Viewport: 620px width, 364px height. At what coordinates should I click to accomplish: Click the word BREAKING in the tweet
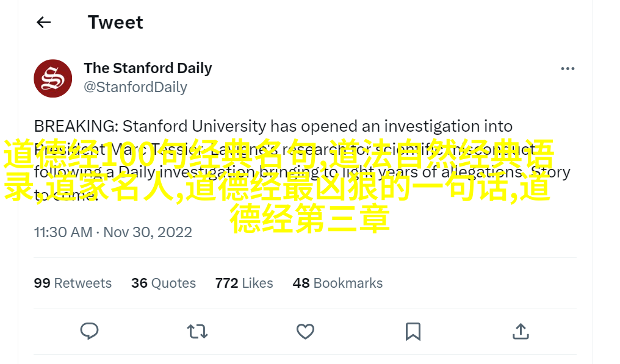tap(75, 126)
